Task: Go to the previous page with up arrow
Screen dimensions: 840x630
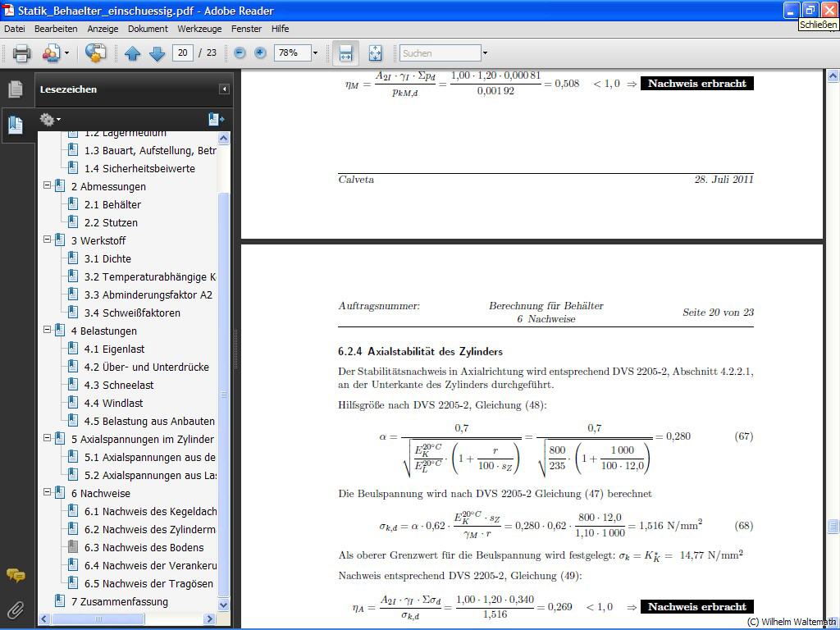Action: pyautogui.click(x=133, y=53)
